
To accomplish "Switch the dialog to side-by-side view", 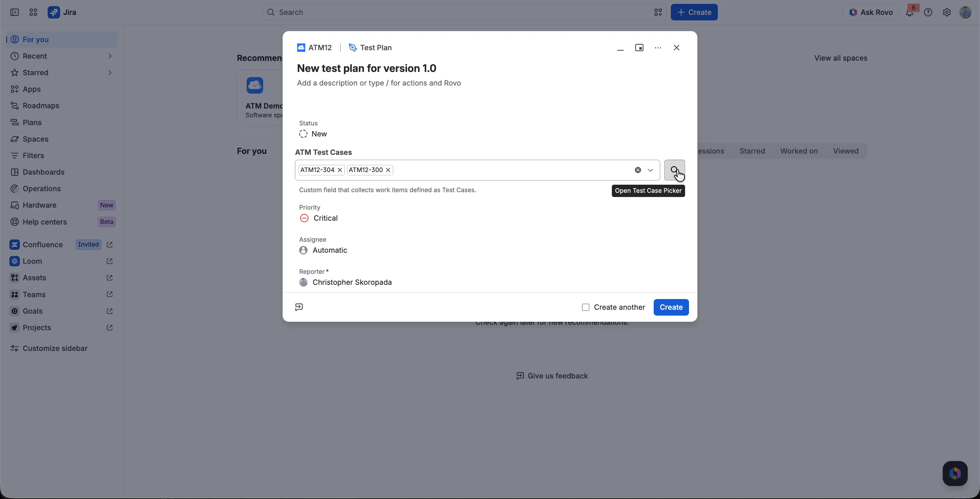I will (x=639, y=48).
